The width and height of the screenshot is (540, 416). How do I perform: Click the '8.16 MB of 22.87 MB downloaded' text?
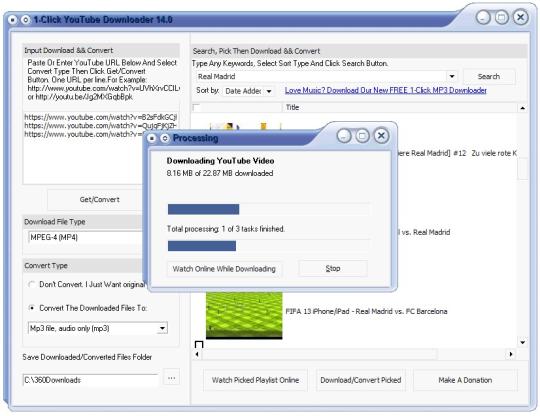(220, 173)
